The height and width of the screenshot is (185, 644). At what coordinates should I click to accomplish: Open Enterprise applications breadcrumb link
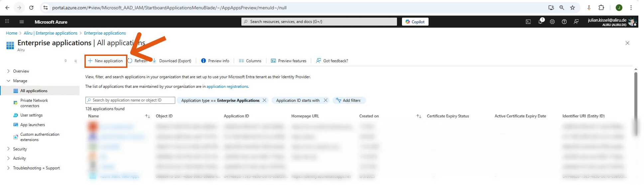pyautogui.click(x=105, y=33)
